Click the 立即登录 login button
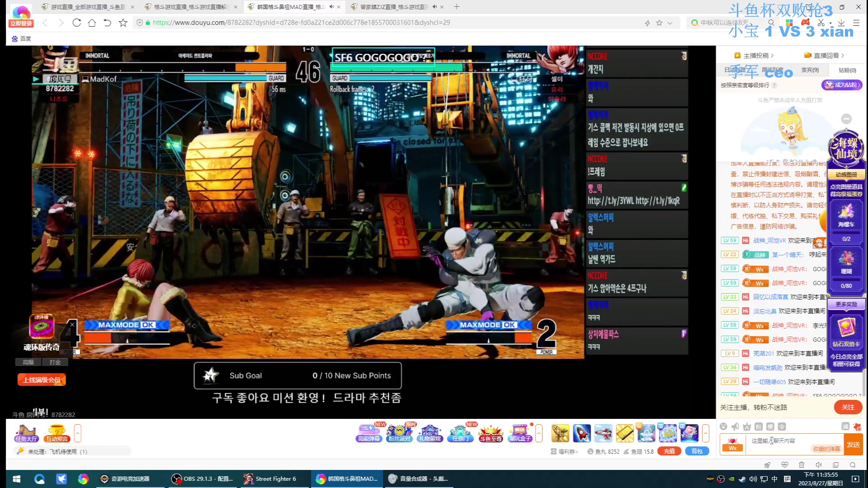The image size is (868, 488). coord(21,23)
